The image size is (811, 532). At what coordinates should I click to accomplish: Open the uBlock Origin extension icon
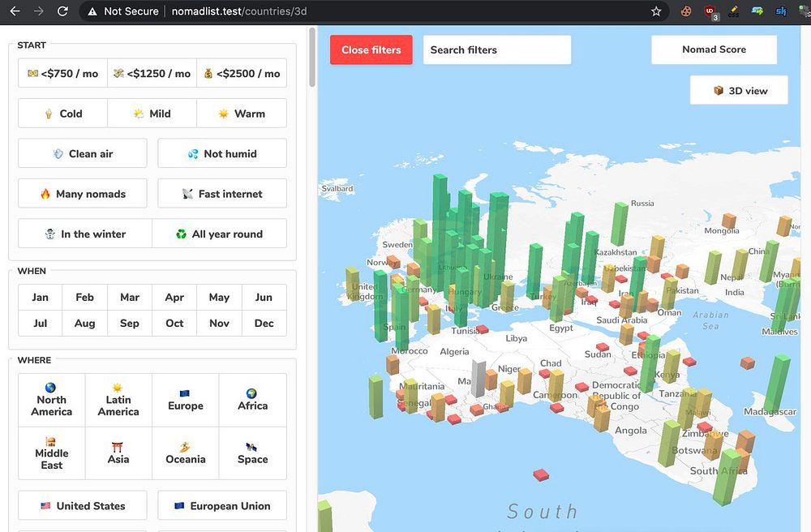pyautogui.click(x=710, y=12)
